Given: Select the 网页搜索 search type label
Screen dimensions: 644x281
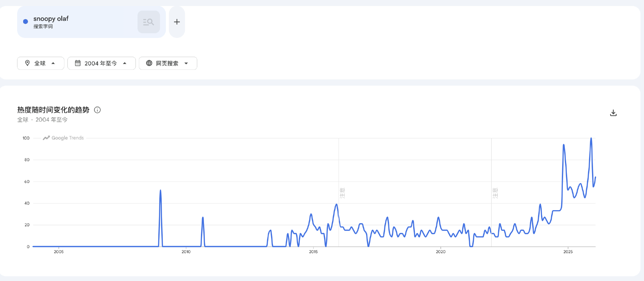Looking at the screenshot, I should (167, 63).
